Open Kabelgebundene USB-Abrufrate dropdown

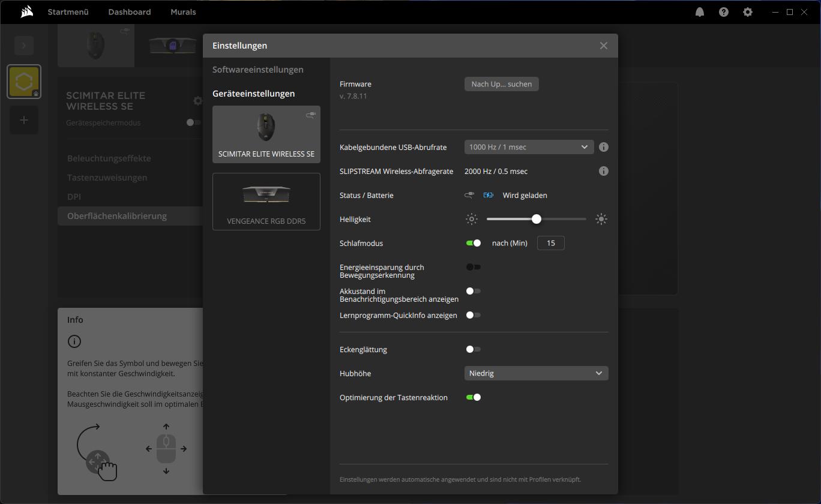coord(529,147)
